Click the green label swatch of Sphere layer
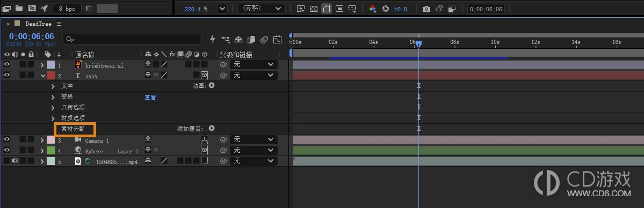Image resolution: width=644 pixels, height=208 pixels. 50,151
